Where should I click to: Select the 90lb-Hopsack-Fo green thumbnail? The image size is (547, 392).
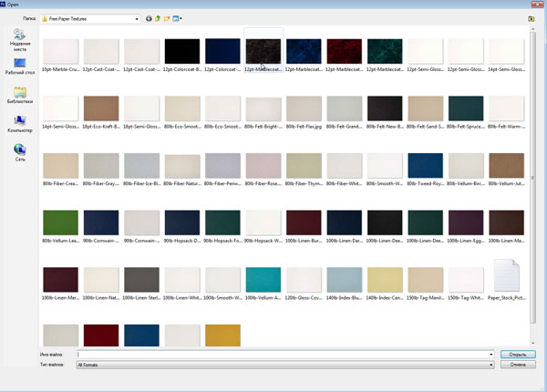pos(222,222)
